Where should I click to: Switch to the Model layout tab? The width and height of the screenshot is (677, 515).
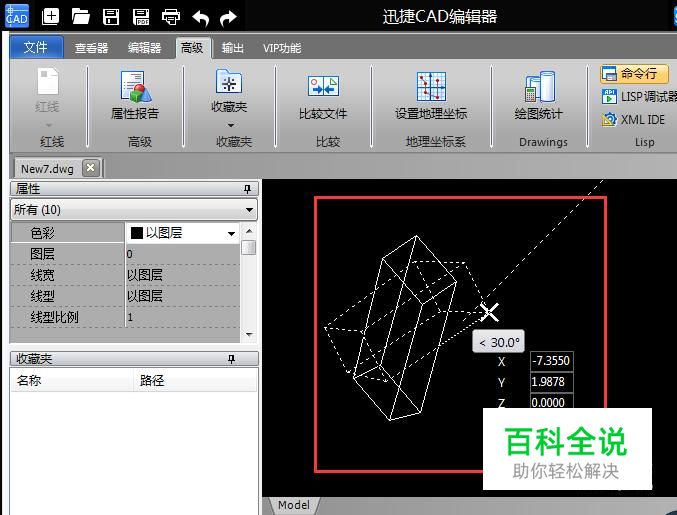click(294, 505)
